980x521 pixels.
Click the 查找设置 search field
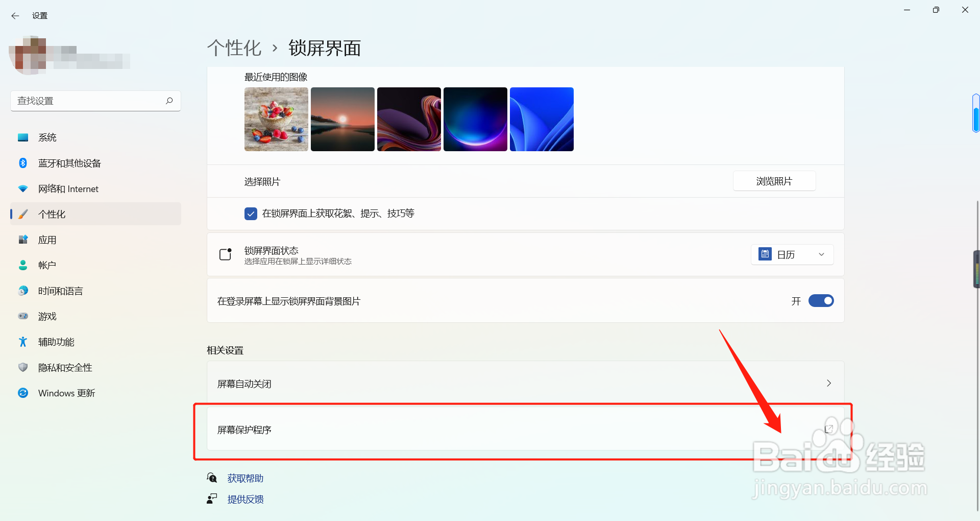tap(96, 101)
